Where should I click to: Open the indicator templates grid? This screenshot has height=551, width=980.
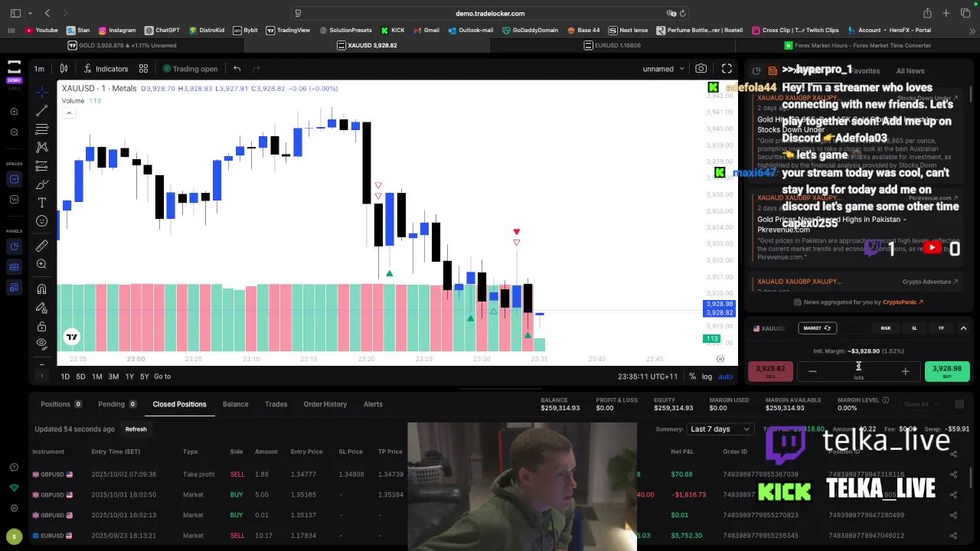pyautogui.click(x=143, y=69)
